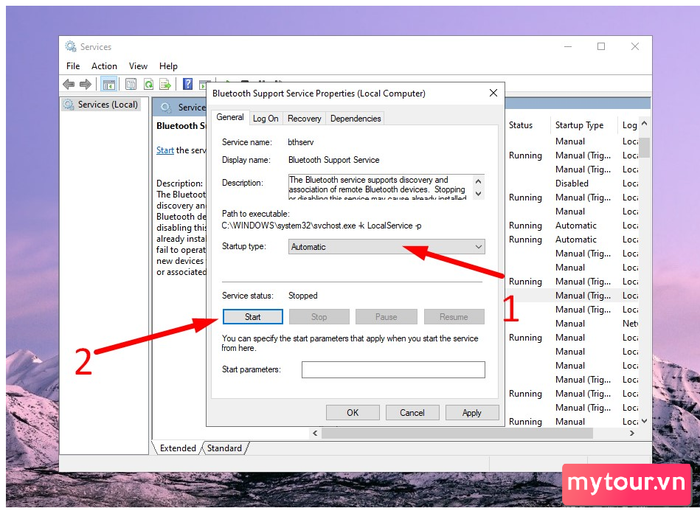Switch to the Standard view tab
Image resolution: width=700 pixels, height=516 pixels.
click(225, 448)
